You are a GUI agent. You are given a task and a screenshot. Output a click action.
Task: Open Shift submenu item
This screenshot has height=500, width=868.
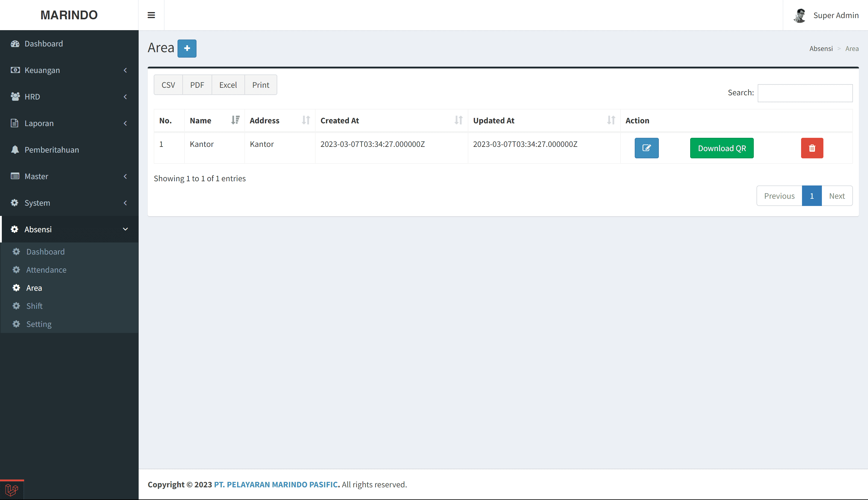click(x=34, y=306)
